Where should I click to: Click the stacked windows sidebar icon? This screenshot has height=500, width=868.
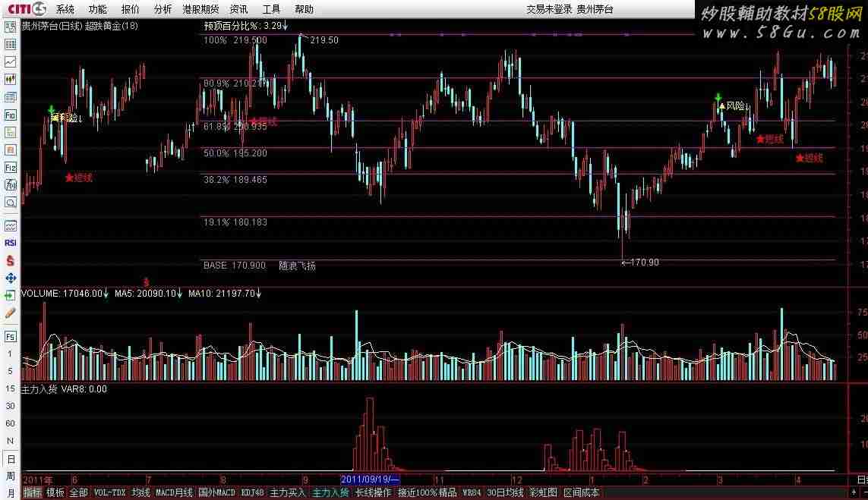pyautogui.click(x=11, y=97)
